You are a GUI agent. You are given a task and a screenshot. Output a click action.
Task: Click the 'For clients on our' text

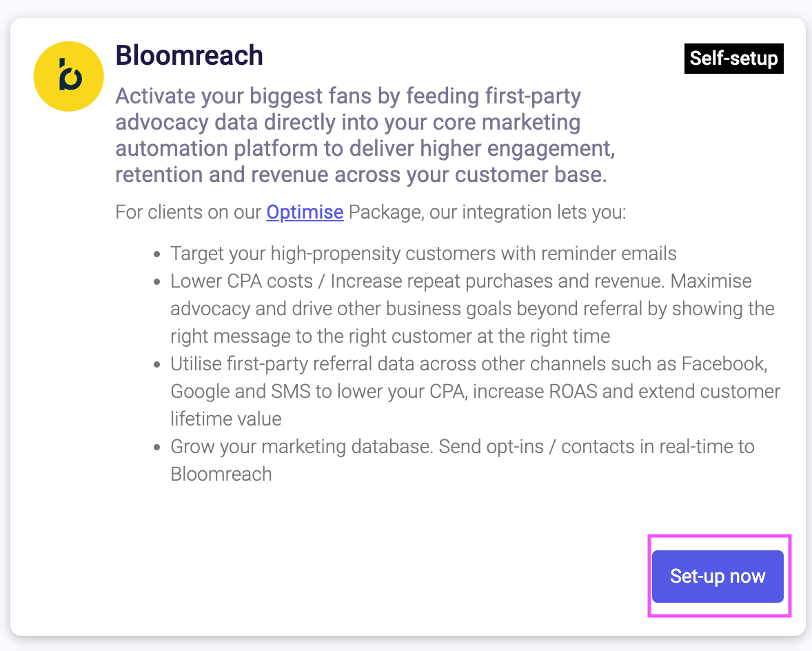(x=189, y=212)
